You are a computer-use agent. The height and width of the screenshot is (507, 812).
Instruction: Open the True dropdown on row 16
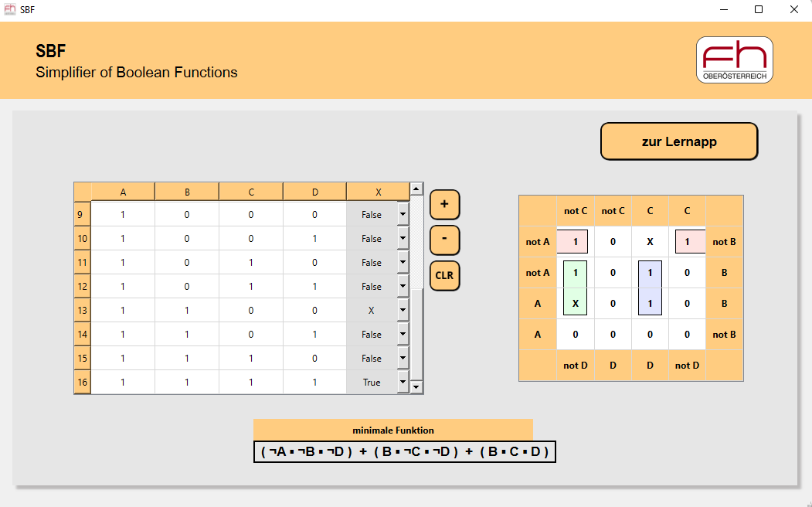tap(403, 381)
